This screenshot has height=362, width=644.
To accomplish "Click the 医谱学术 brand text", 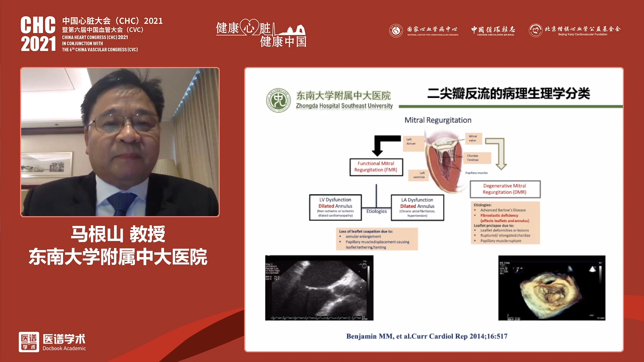I will (64, 339).
